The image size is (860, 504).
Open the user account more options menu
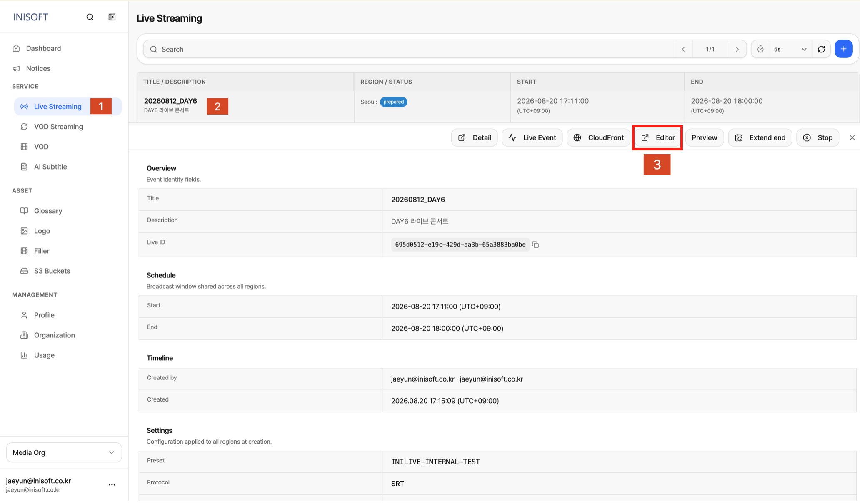[112, 484]
